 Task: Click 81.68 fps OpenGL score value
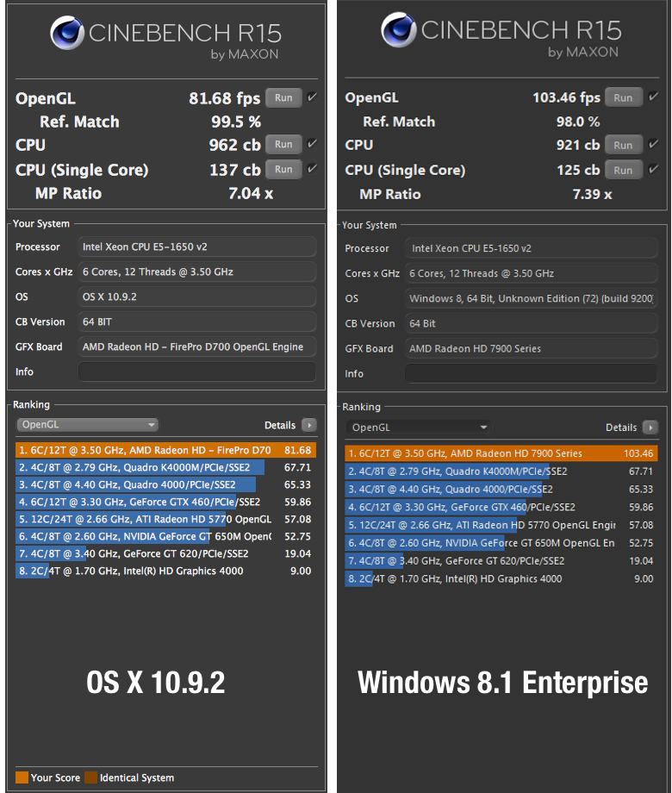[225, 98]
